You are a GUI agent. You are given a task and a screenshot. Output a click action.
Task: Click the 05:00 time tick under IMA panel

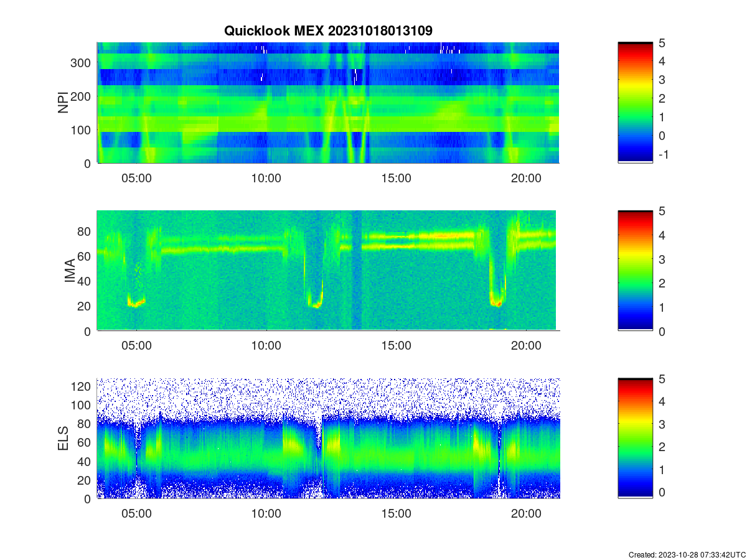click(x=136, y=346)
